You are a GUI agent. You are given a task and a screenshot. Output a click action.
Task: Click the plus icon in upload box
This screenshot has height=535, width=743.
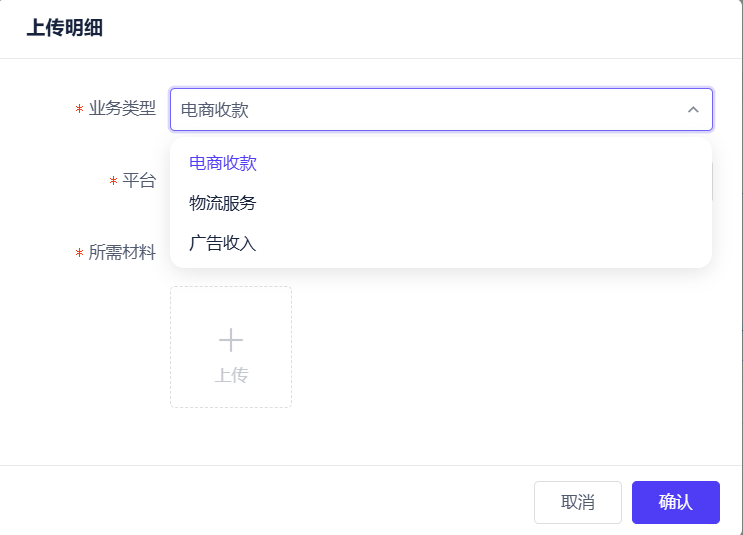click(x=231, y=340)
